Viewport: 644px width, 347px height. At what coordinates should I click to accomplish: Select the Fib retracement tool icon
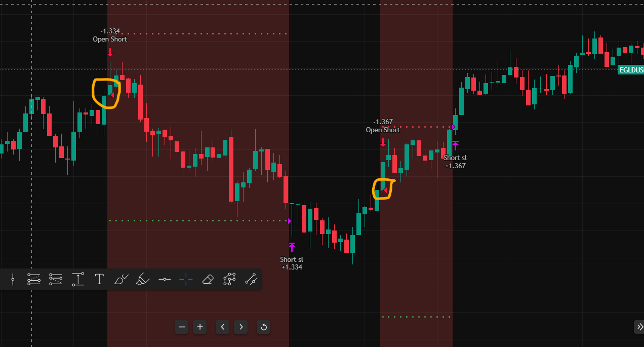tap(34, 279)
